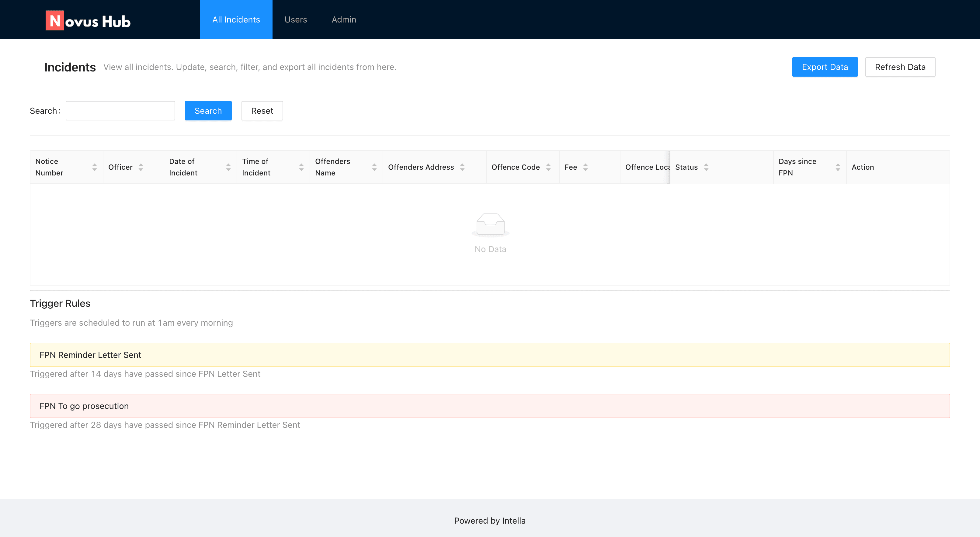Click the Refresh Data button
The width and height of the screenshot is (980, 537).
[900, 67]
